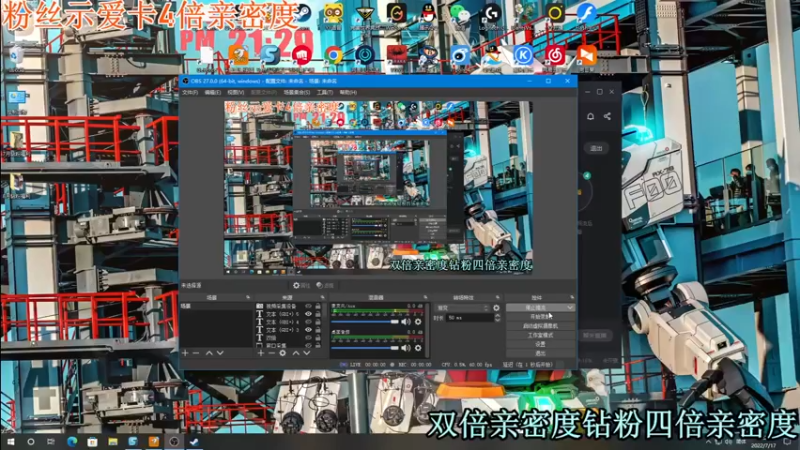
Task: Open the Google Chrome desktop icon
Action: [x=334, y=55]
